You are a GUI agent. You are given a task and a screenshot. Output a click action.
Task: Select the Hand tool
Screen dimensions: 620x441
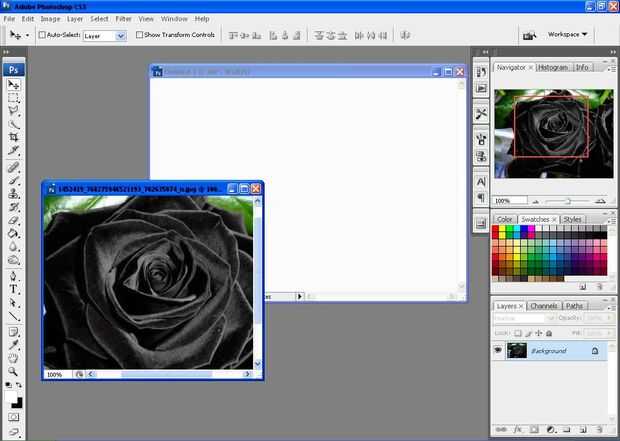(x=13, y=358)
